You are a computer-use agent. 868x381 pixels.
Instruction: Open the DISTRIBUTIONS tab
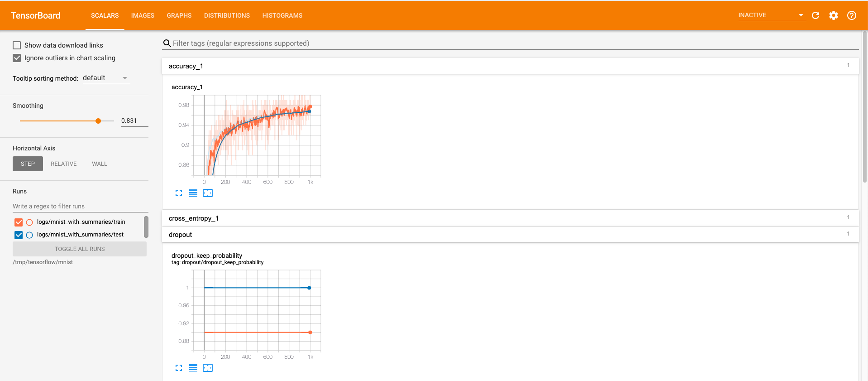[227, 15]
